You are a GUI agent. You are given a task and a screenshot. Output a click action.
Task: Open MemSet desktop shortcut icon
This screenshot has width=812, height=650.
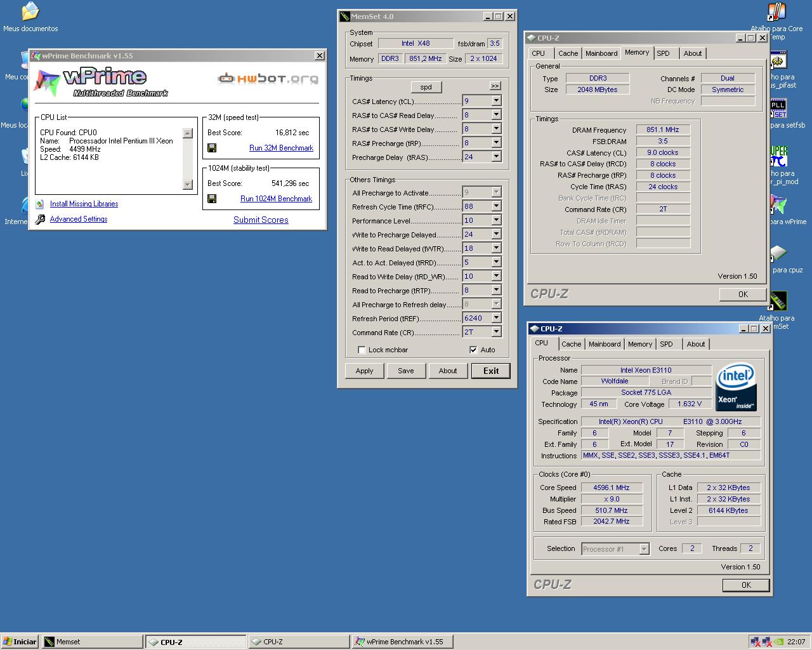(778, 301)
